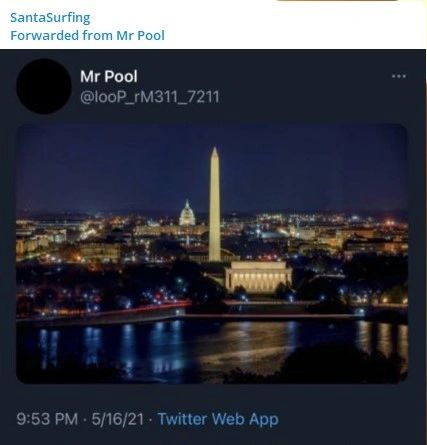
Task: Open the tweet's three-dot more options menu
Action: coord(399,76)
